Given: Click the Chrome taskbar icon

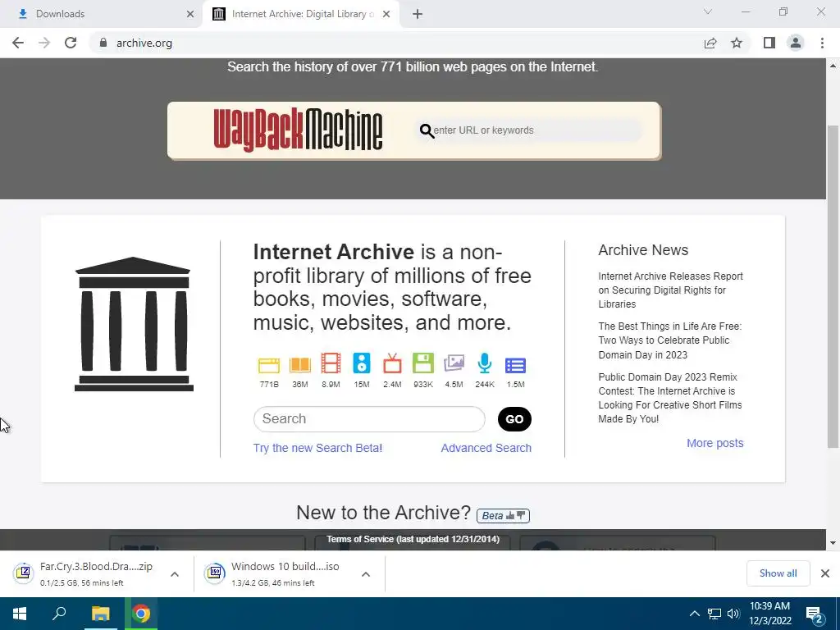Looking at the screenshot, I should (141, 614).
